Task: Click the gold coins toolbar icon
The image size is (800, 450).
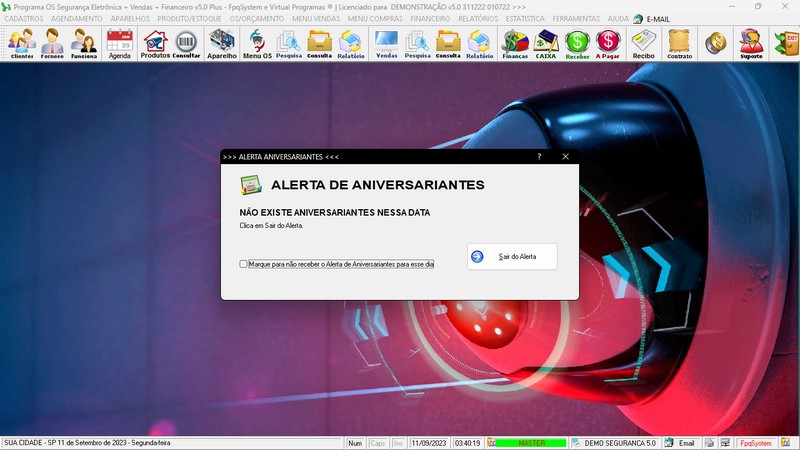Action: [716, 43]
